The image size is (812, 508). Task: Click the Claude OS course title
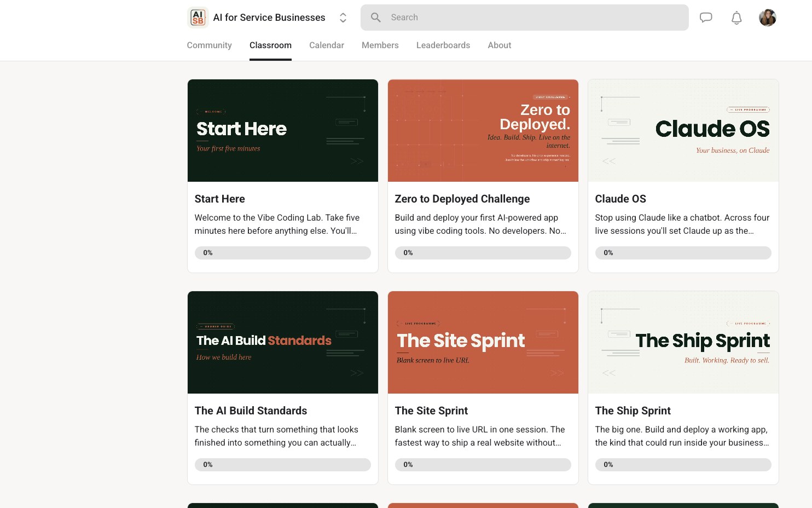tap(620, 199)
